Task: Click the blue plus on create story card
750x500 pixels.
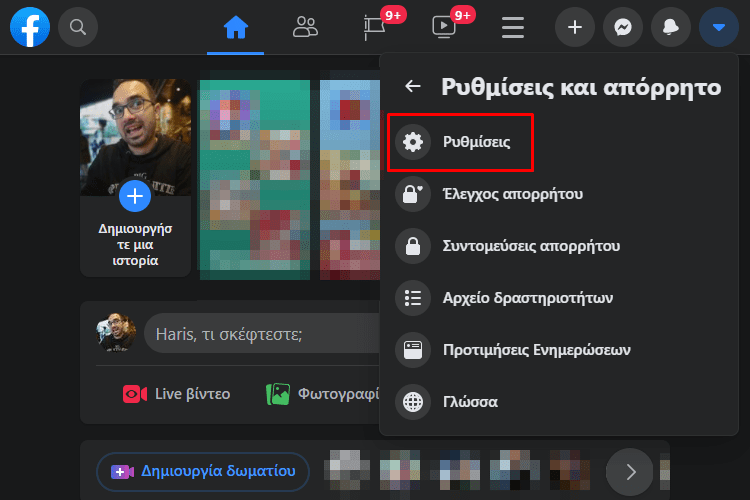Action: point(135,196)
